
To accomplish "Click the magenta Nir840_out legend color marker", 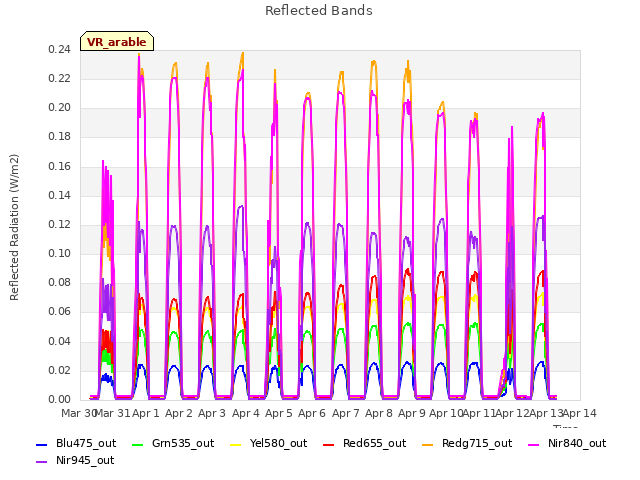I will [x=534, y=444].
